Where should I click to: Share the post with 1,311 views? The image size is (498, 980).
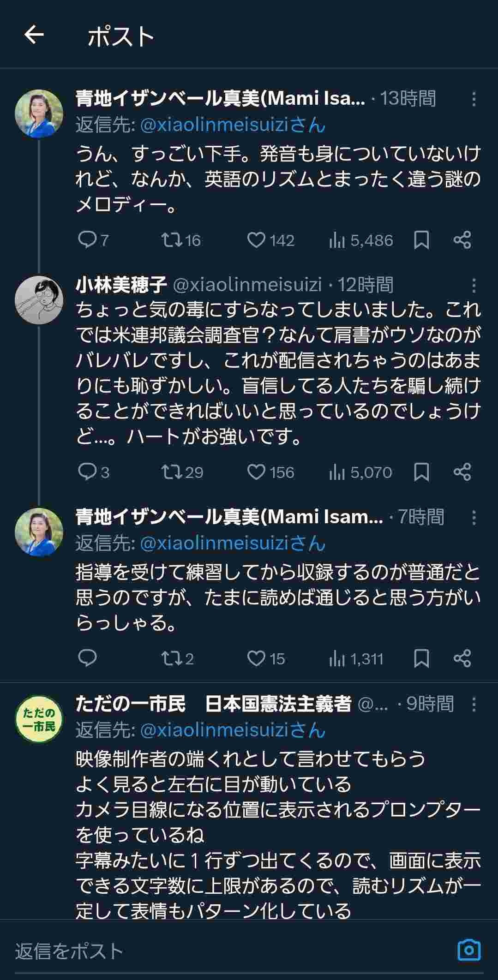coord(462,658)
